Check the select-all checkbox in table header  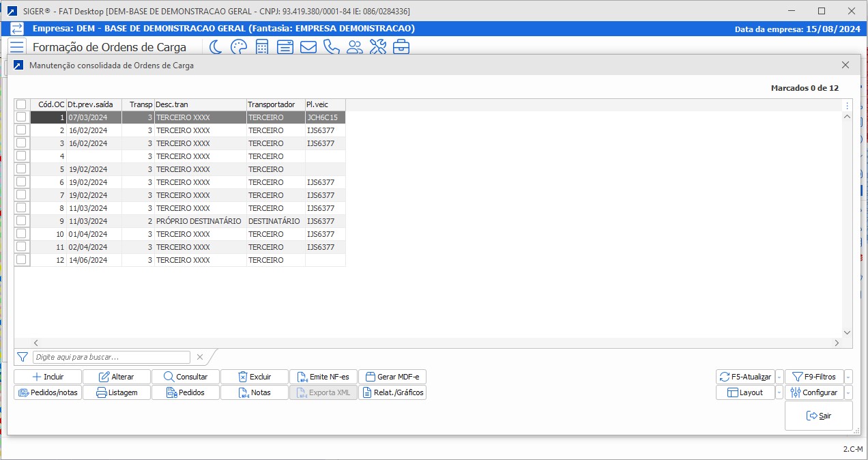pos(21,104)
